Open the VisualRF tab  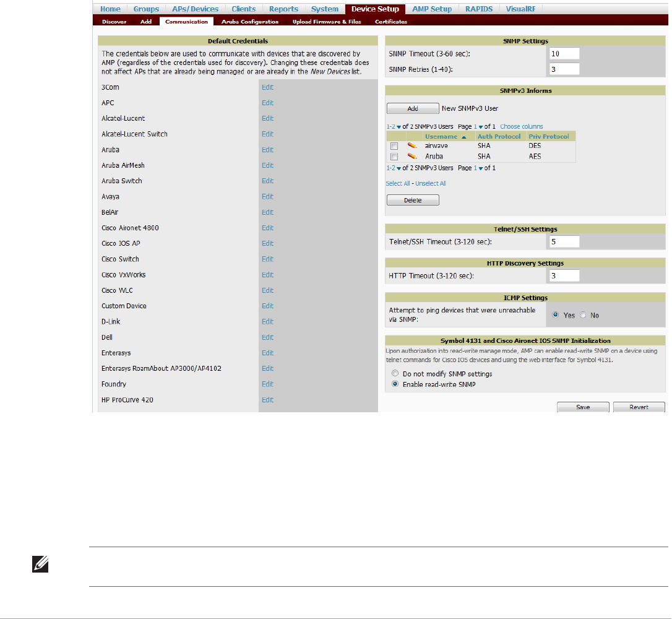pyautogui.click(x=520, y=9)
